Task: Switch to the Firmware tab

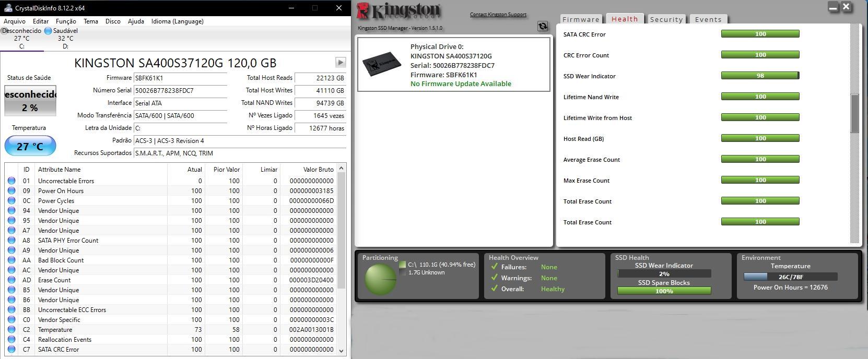Action: 581,19
